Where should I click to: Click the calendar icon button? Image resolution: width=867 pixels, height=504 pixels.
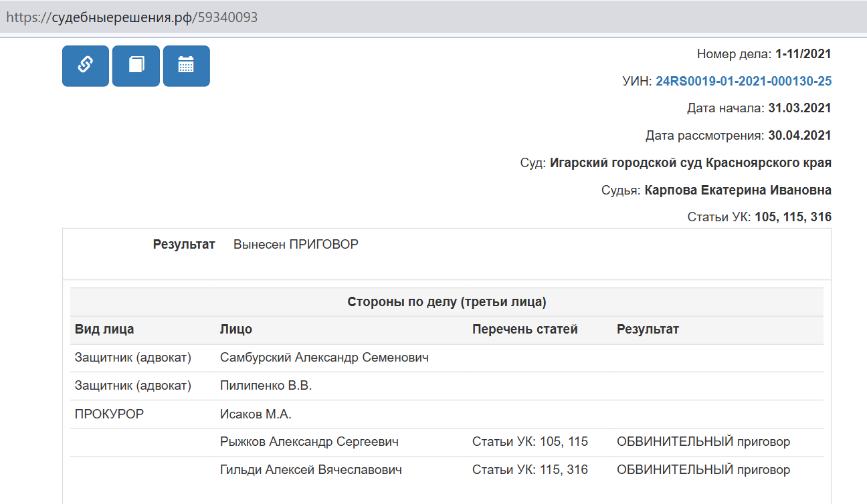[187, 66]
